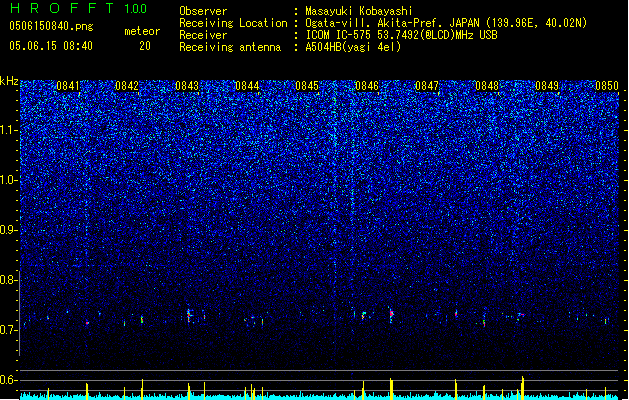Click antenna text A504HB(yagi 4el)
The width and height of the screenshot is (629, 400).
[353, 47]
